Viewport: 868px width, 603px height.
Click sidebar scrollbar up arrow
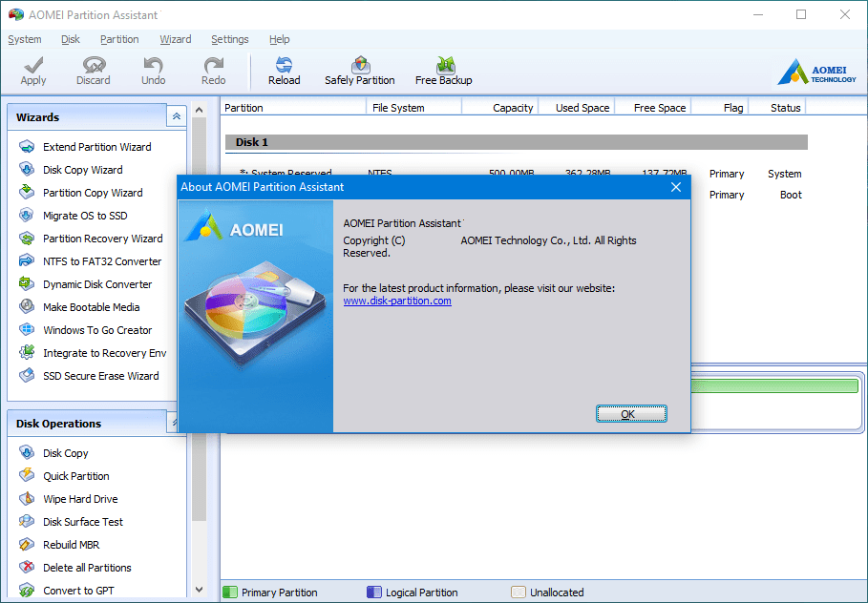tap(200, 110)
